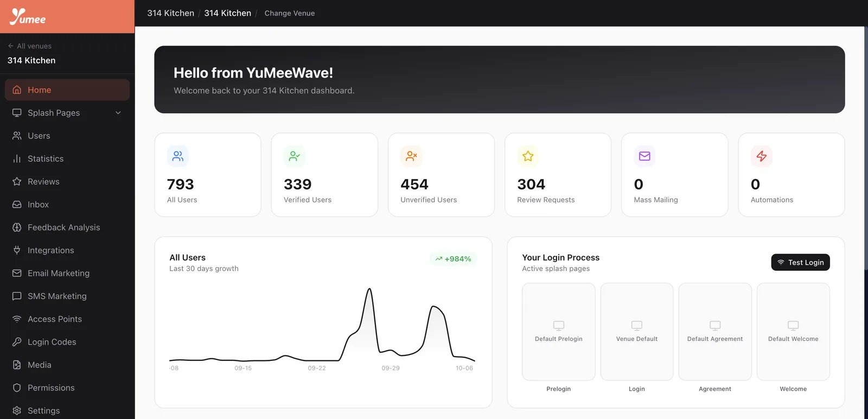The image size is (868, 419).
Task: Click the Settings gear icon
Action: 17,411
